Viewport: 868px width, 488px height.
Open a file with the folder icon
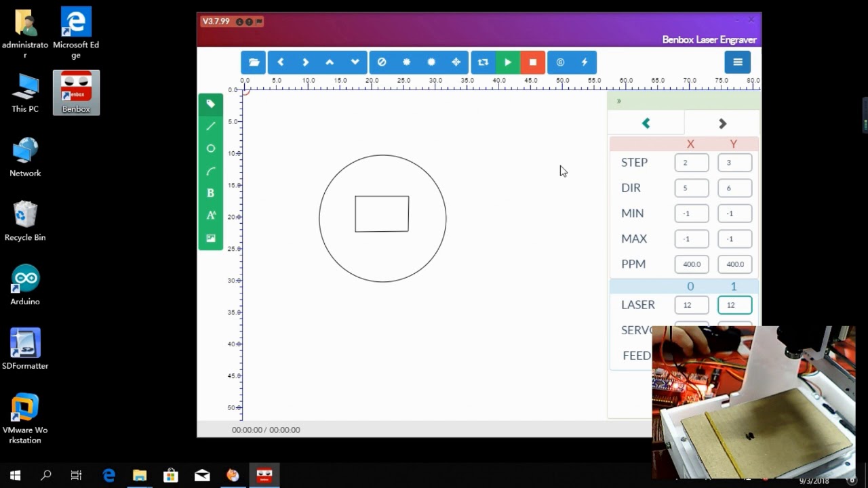[254, 62]
